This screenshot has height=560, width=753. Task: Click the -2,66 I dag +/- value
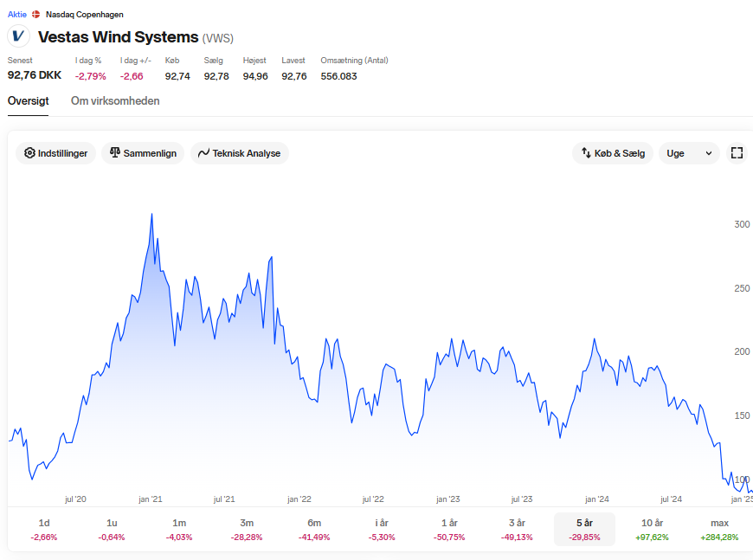coord(132,76)
